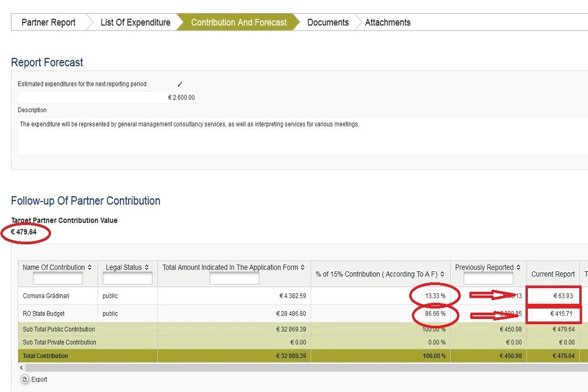Focus the Legal Status filter box
588x392 pixels.
pos(127,279)
